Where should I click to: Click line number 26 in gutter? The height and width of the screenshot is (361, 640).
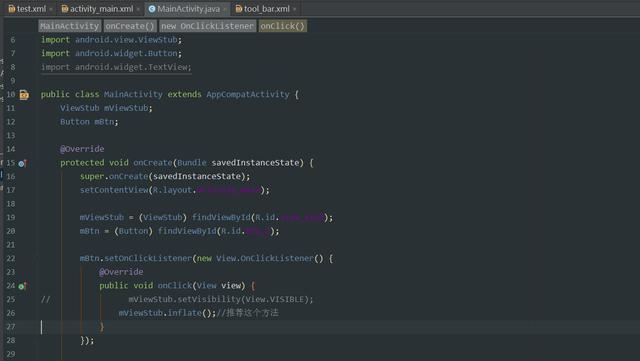point(11,313)
